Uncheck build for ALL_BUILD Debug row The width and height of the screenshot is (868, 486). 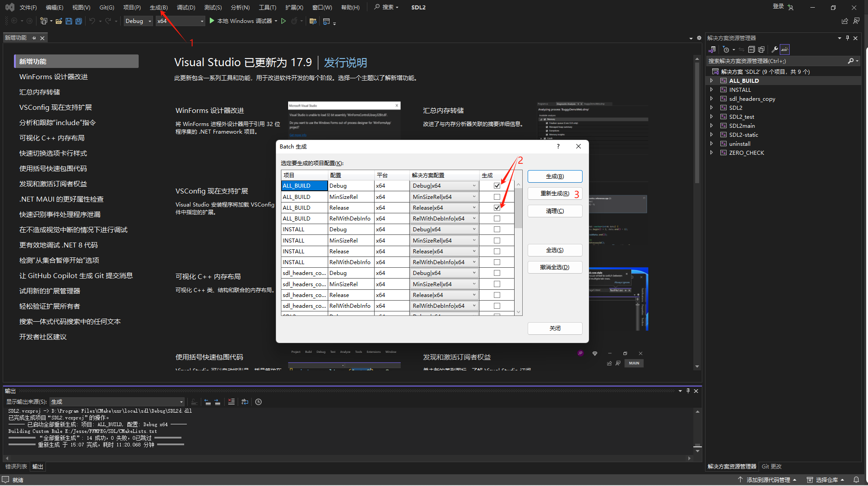(x=497, y=186)
